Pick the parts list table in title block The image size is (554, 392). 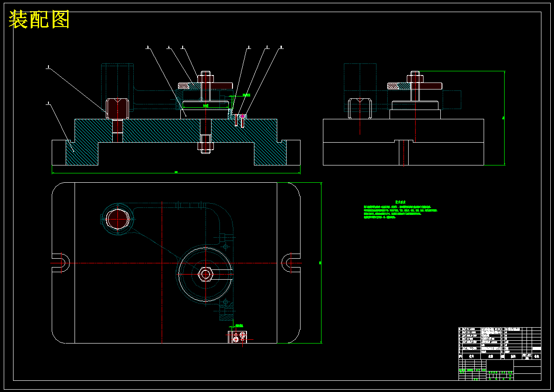[x=499, y=343]
